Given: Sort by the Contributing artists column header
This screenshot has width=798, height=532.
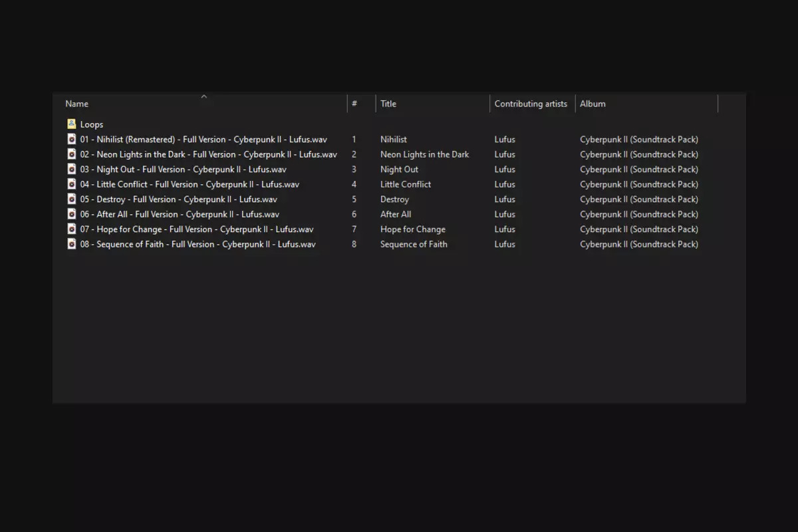Looking at the screenshot, I should [531, 104].
